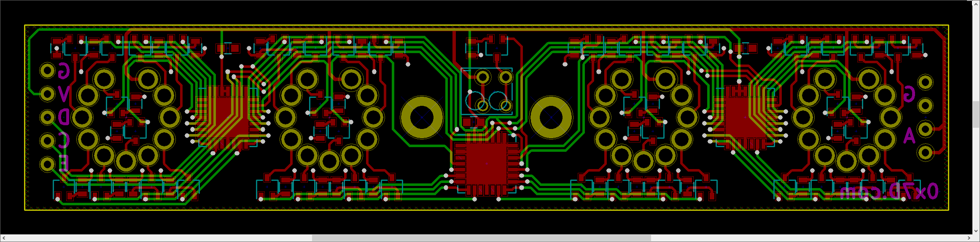
Task: Click the vertical scrollbar thumb
Action: 976,114
